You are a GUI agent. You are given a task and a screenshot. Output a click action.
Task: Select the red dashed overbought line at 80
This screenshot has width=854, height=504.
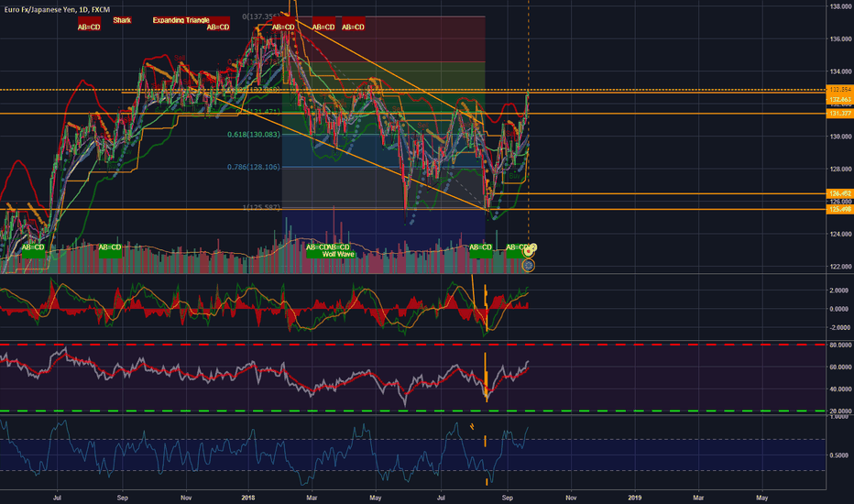click(413, 345)
